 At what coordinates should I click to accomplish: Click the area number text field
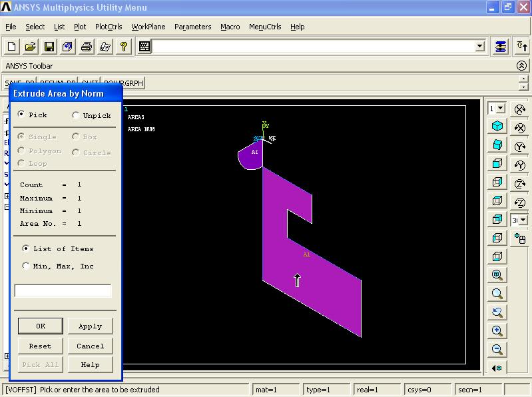click(63, 291)
